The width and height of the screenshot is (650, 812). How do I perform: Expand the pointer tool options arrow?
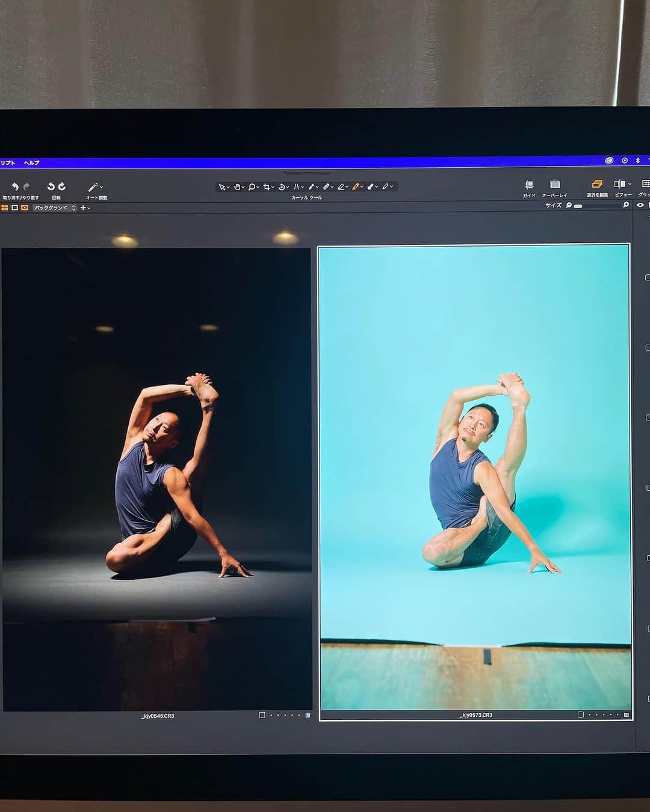(x=228, y=187)
